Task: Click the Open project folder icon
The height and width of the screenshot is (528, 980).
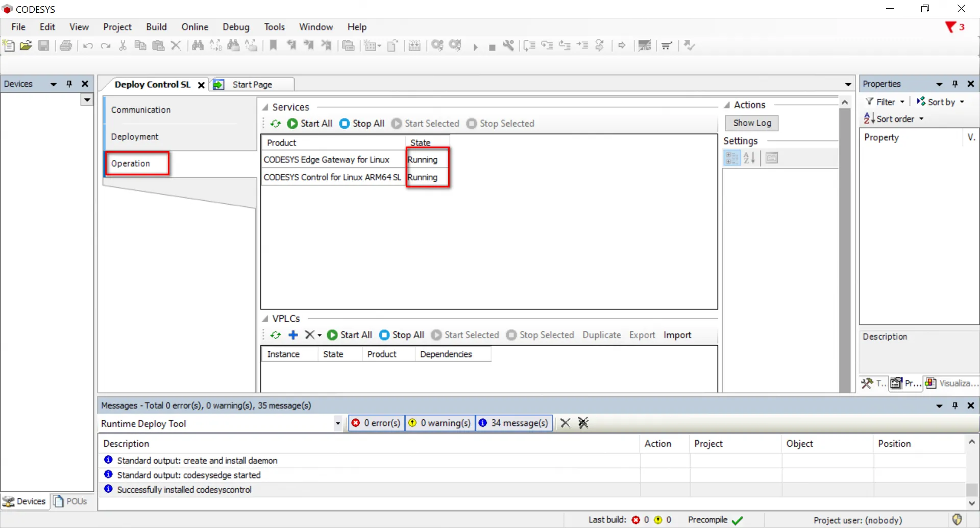Action: coord(26,45)
